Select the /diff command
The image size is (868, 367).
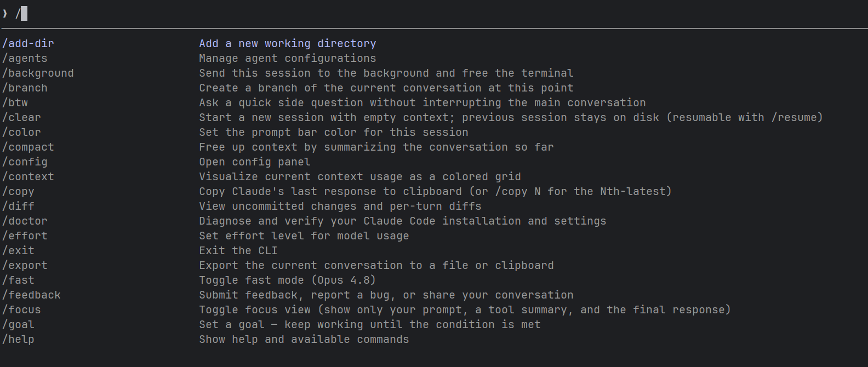click(18, 206)
